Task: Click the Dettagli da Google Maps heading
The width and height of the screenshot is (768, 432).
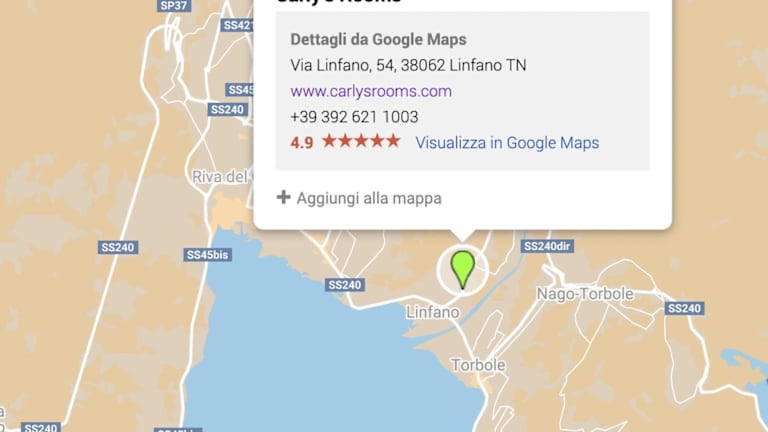Action: point(378,39)
